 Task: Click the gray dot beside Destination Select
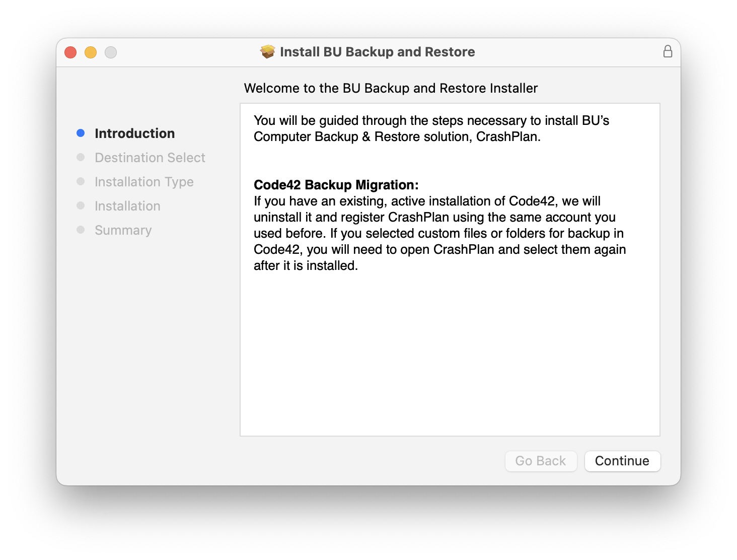[x=81, y=157]
